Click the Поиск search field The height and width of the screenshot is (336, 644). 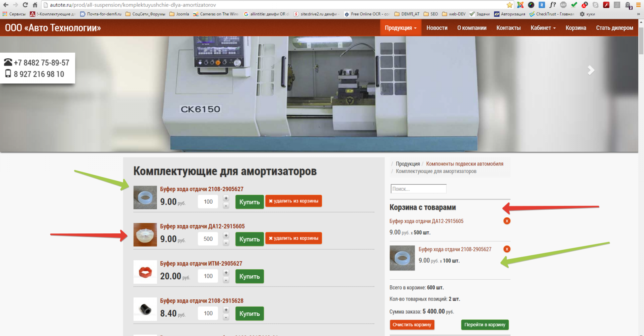pos(418,189)
